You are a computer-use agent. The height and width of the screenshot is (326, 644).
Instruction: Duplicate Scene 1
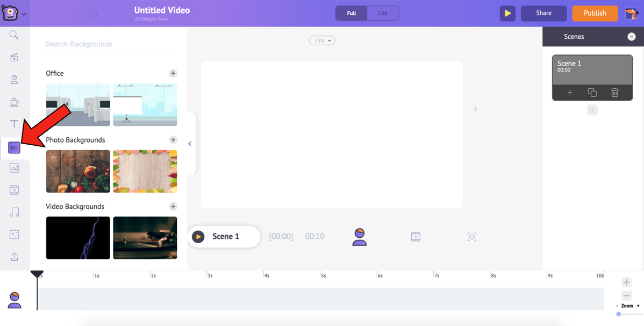(x=592, y=93)
